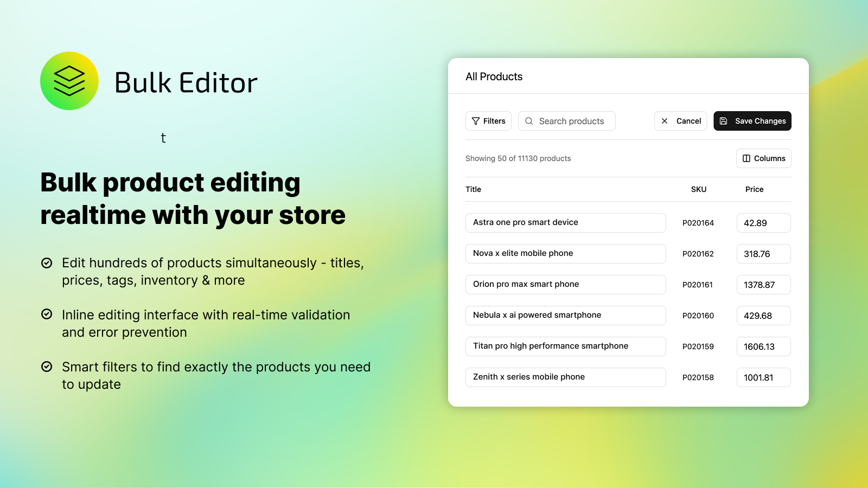Image resolution: width=868 pixels, height=488 pixels.
Task: Click SKU P020160
Action: tap(698, 316)
